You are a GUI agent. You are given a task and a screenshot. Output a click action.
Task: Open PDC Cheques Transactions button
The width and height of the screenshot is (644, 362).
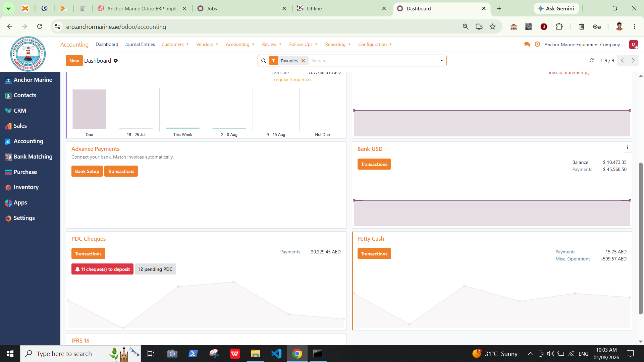point(88,254)
